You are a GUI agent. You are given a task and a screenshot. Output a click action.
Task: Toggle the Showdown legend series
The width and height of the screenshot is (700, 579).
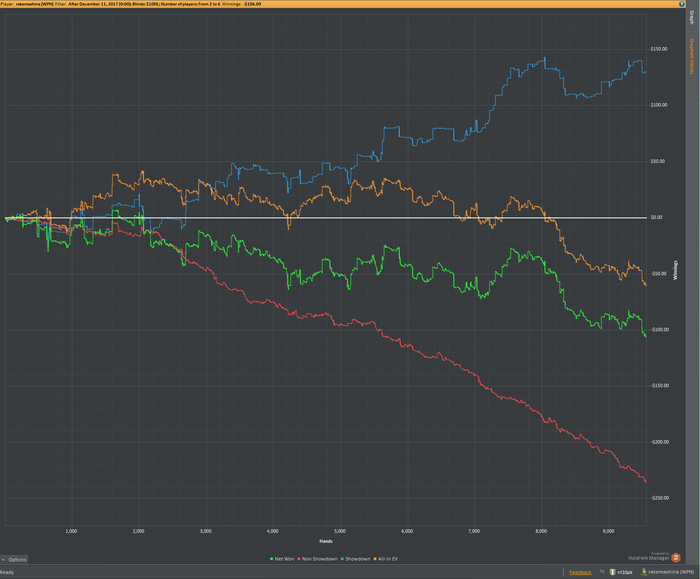(355, 559)
